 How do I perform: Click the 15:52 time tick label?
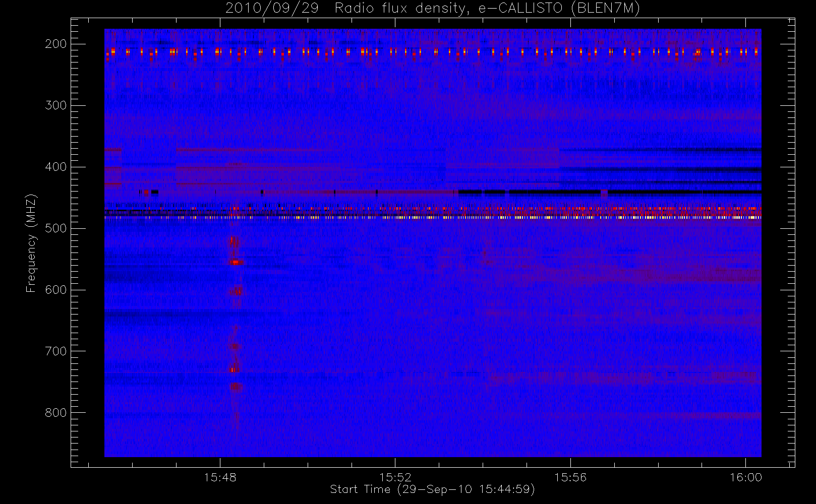(x=395, y=477)
